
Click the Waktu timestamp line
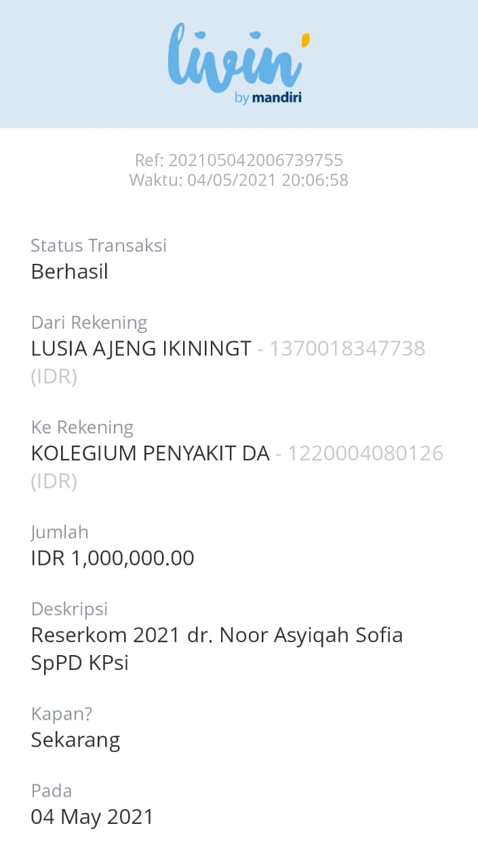(239, 180)
